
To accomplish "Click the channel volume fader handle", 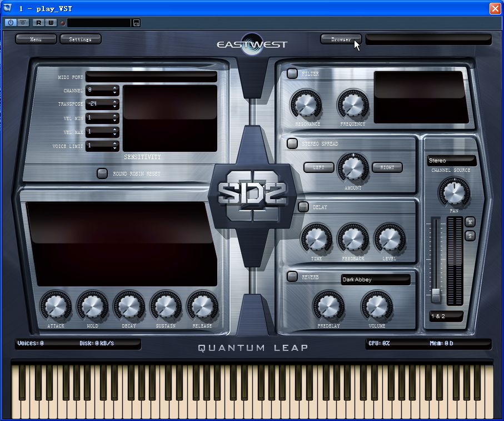I will 436,295.
